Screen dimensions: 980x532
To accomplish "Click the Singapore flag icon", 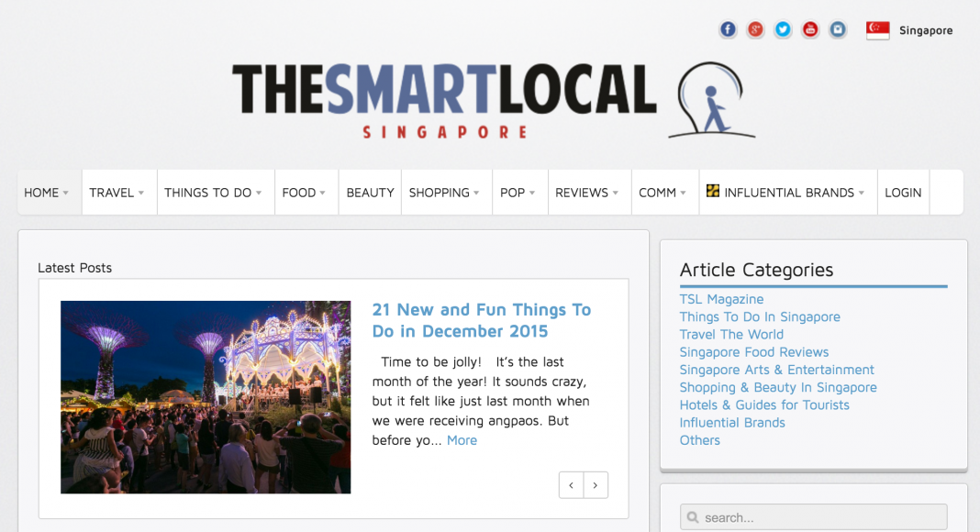I will point(877,30).
